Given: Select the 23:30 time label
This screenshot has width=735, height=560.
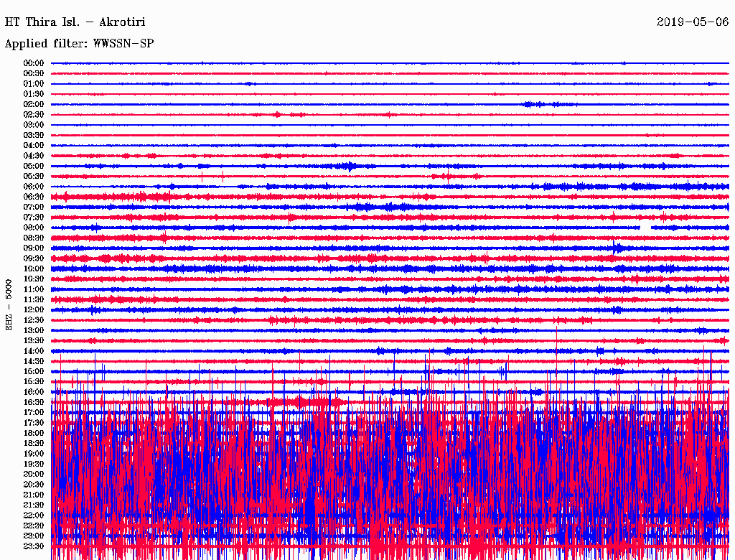Looking at the screenshot, I should (x=34, y=546).
